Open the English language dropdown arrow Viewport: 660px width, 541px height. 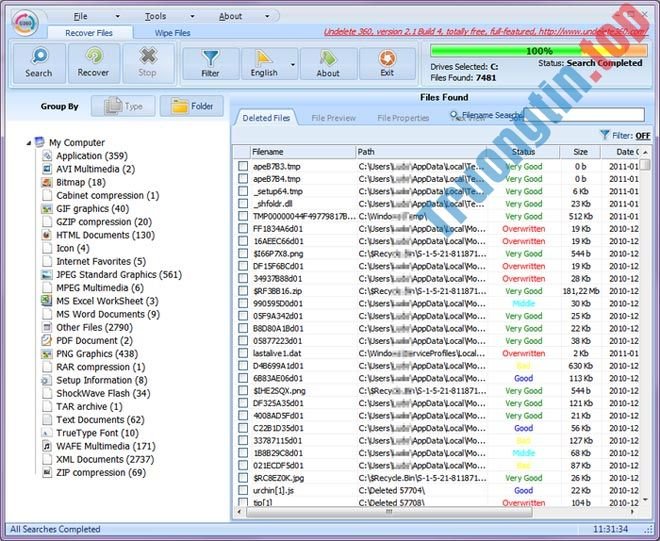pos(293,64)
